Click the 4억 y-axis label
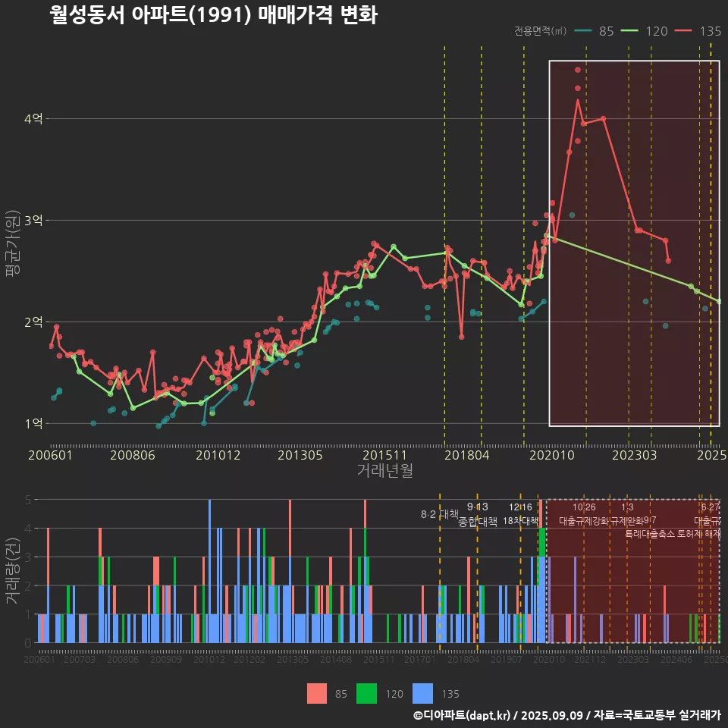Screen dimensions: 728x728 (x=34, y=119)
